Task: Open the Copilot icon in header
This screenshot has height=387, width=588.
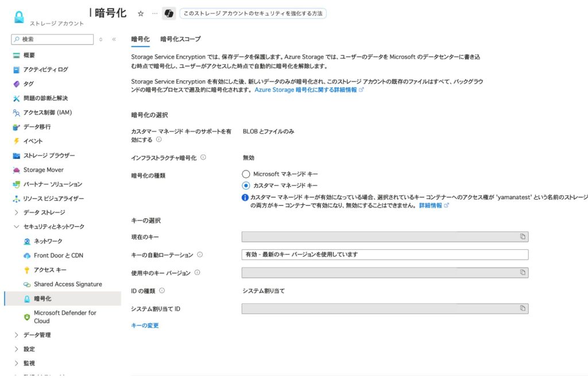Action: (x=169, y=13)
